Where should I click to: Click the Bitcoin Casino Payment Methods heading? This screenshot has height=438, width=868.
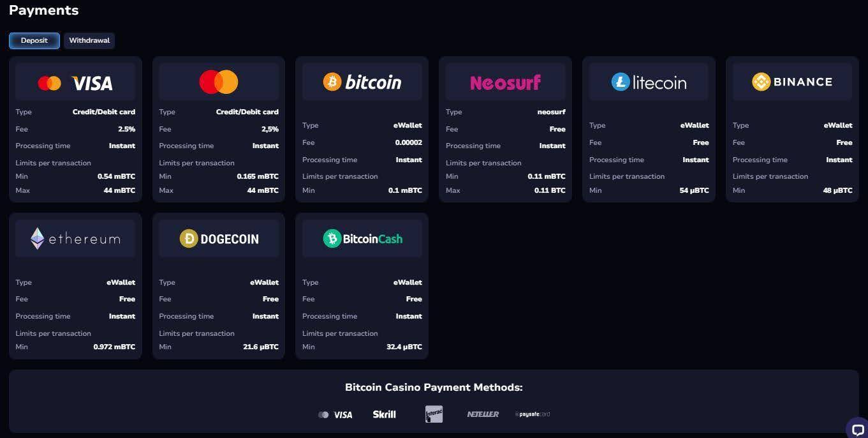coord(434,388)
